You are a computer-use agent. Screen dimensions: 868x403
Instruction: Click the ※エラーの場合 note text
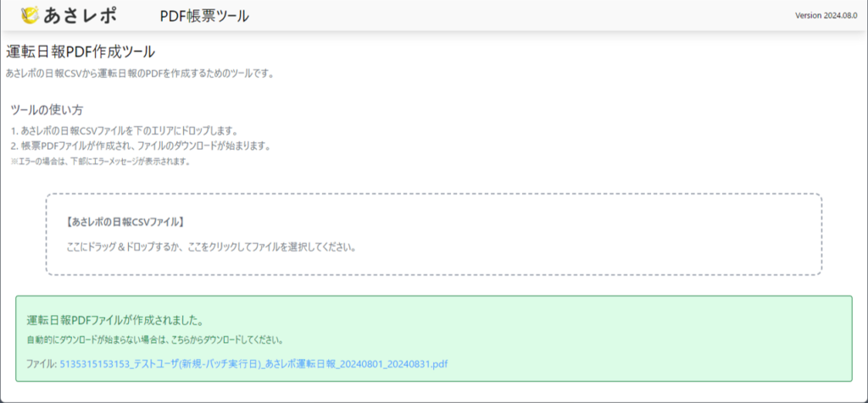(101, 162)
